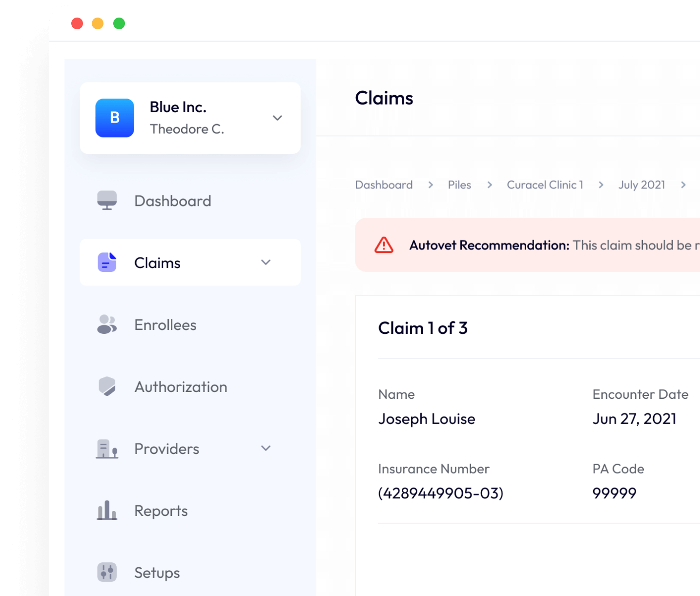
Task: Select the Claims sidebar entry
Action: click(157, 262)
